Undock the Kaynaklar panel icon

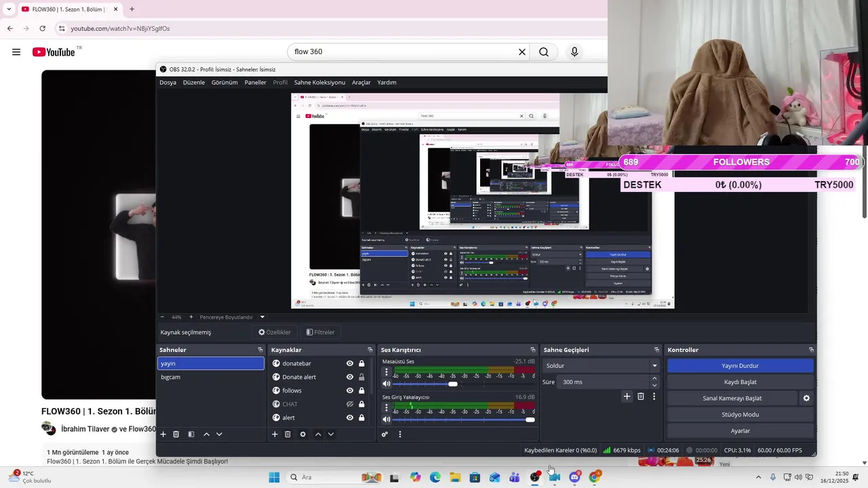tap(370, 350)
